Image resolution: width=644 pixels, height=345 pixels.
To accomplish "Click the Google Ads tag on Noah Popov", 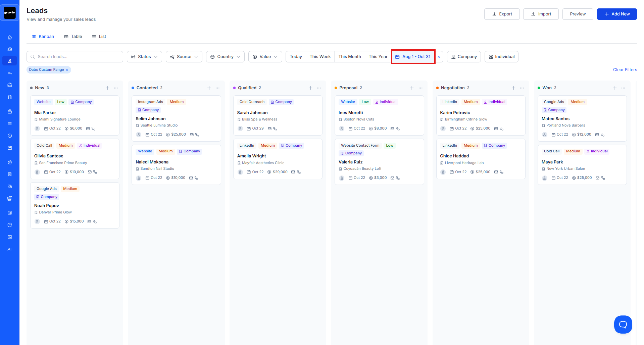I will 47,189.
